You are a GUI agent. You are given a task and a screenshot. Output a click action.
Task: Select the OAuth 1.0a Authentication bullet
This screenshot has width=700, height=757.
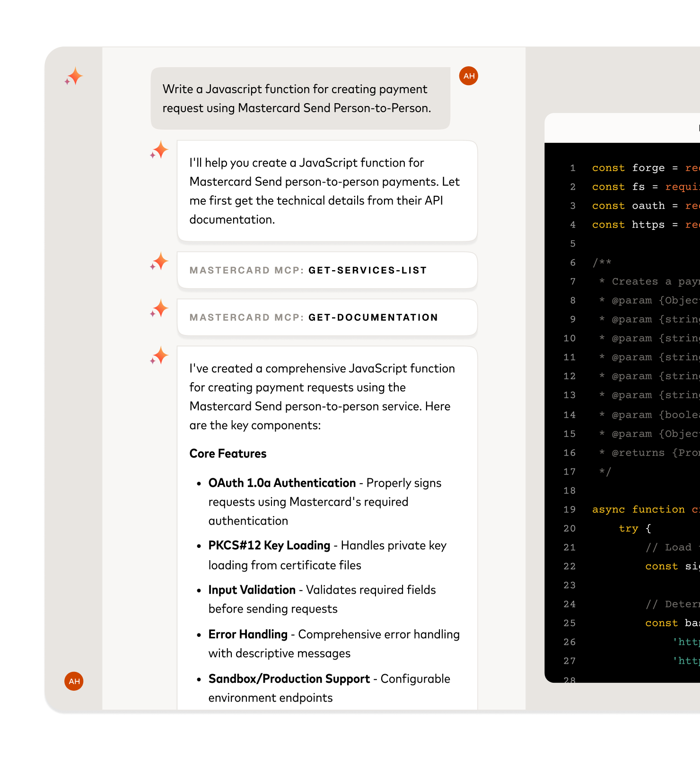pos(324,502)
